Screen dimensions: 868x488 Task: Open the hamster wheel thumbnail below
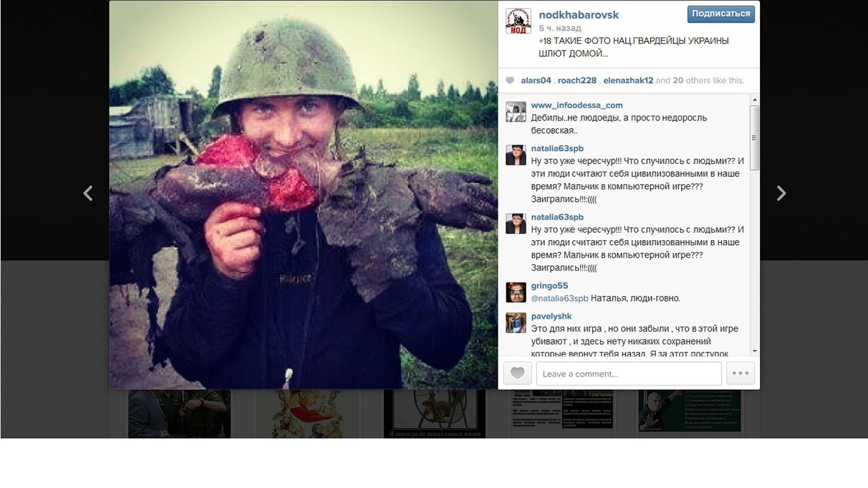point(434,414)
